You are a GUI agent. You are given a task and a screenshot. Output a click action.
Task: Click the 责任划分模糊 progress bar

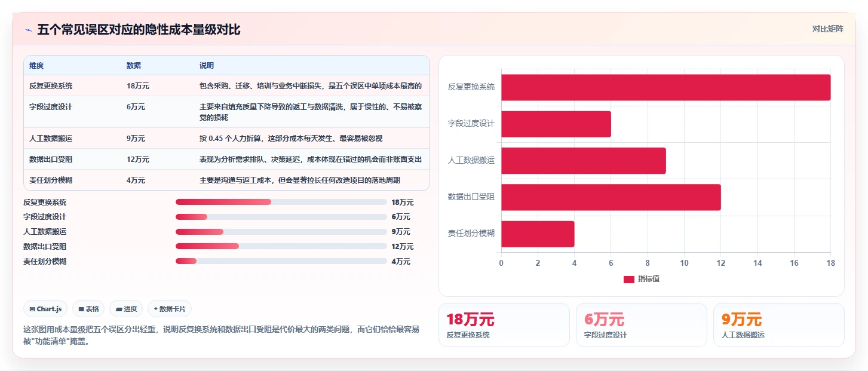pos(281,261)
